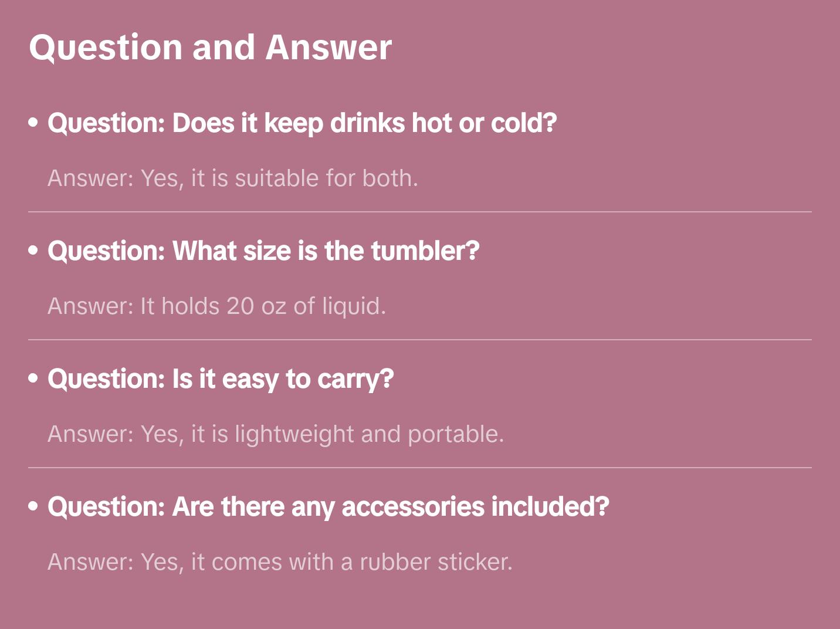This screenshot has height=629, width=840.
Task: Click the bullet beside the accessories question
Action: [33, 506]
